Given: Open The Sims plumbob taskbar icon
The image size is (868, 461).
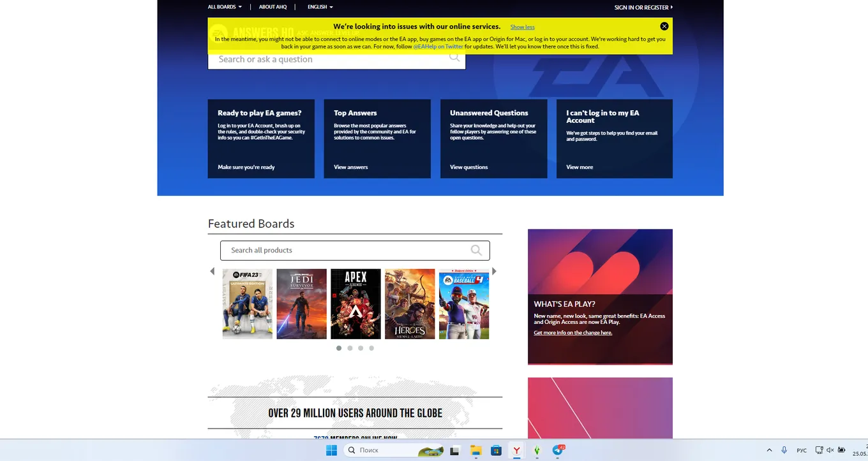Looking at the screenshot, I should coord(537,450).
